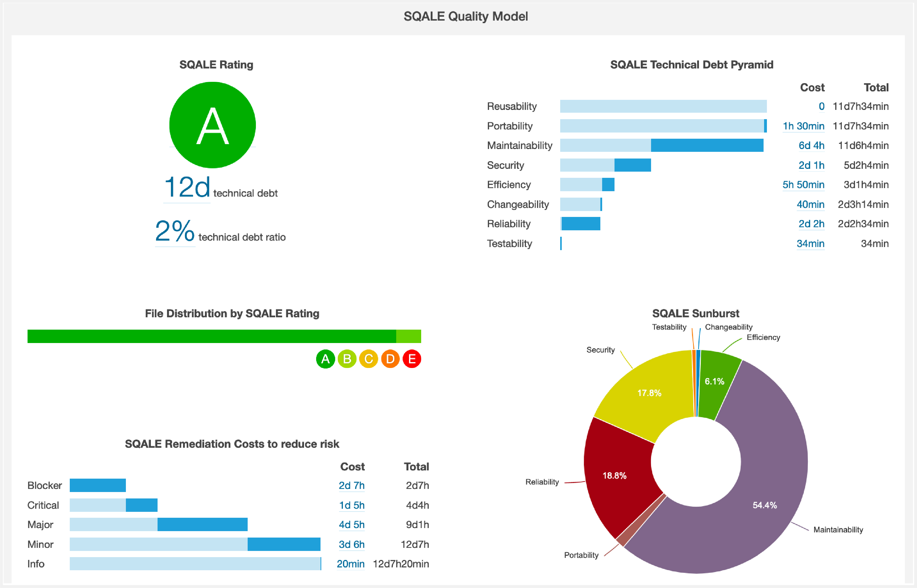Click the orange D rating legend badge
The image size is (917, 588).
pyautogui.click(x=390, y=359)
